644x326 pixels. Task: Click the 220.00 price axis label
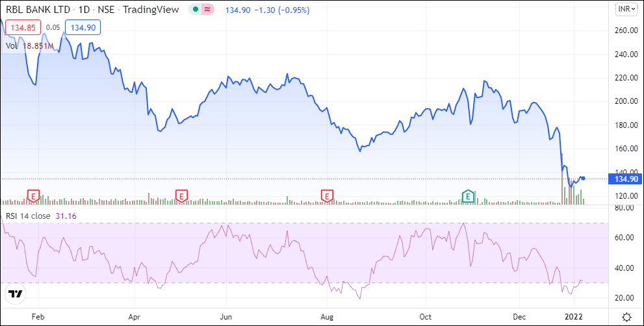click(626, 77)
